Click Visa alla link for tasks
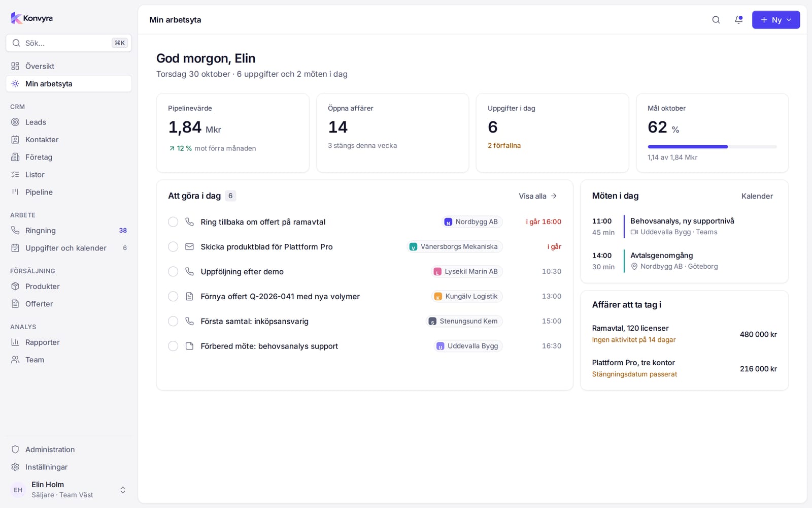Screen dimensions: 812x508 pos(538,196)
